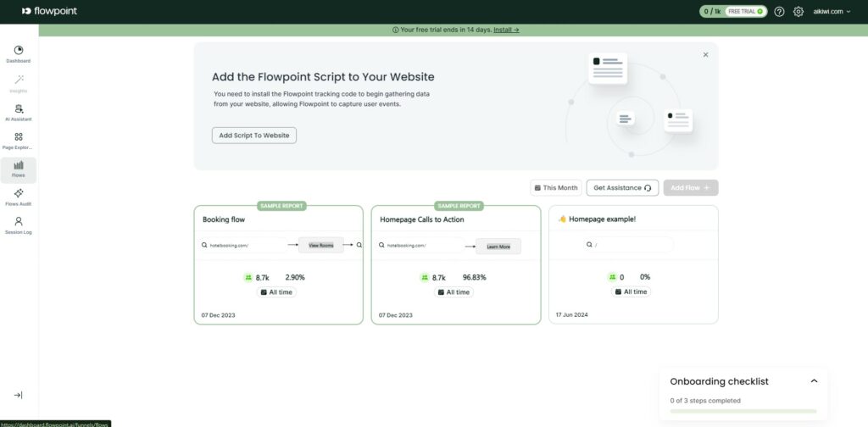Click Sample Report badge on Booking flow
Image resolution: width=868 pixels, height=427 pixels.
(x=281, y=206)
